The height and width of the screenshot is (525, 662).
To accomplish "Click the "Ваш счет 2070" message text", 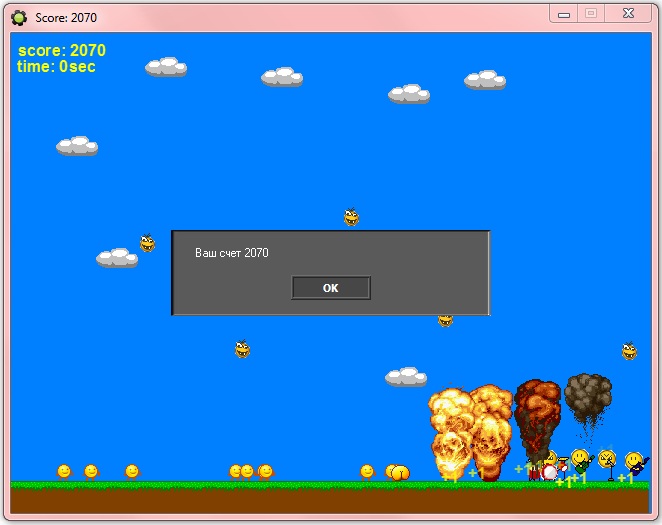I will coord(232,253).
